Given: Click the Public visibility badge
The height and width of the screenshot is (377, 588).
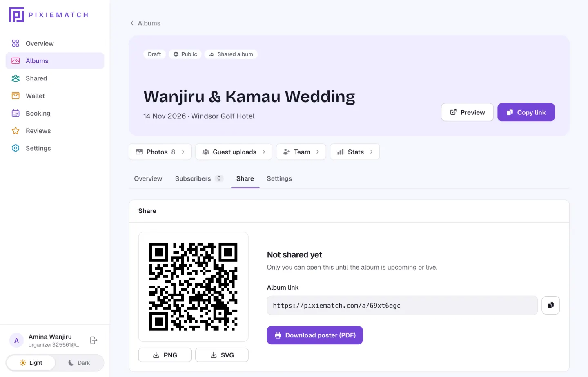Looking at the screenshot, I should pyautogui.click(x=185, y=54).
